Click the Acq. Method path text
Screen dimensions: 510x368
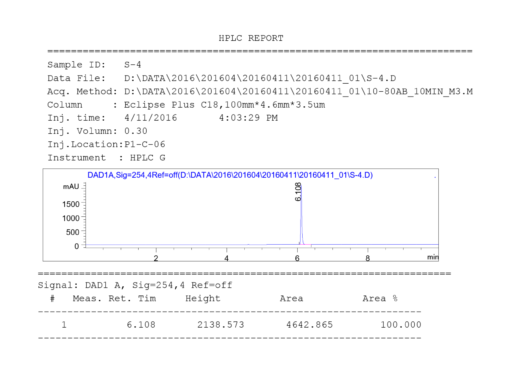(x=298, y=92)
